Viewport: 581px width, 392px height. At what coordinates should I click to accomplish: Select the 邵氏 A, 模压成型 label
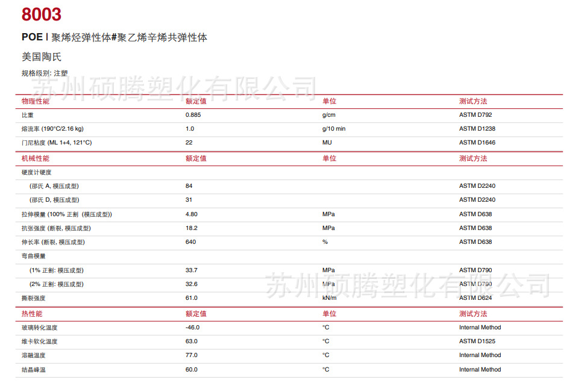coord(54,186)
